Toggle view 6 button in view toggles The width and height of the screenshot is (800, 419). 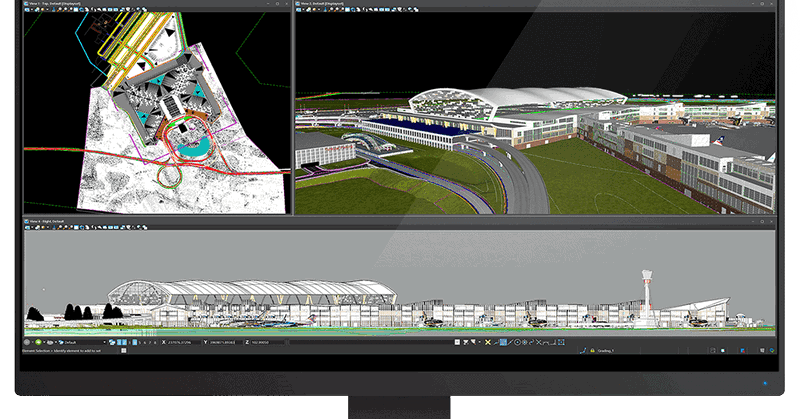coord(145,342)
